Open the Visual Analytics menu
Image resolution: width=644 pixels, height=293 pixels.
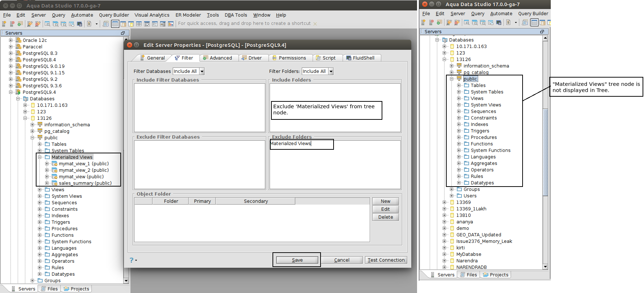152,15
